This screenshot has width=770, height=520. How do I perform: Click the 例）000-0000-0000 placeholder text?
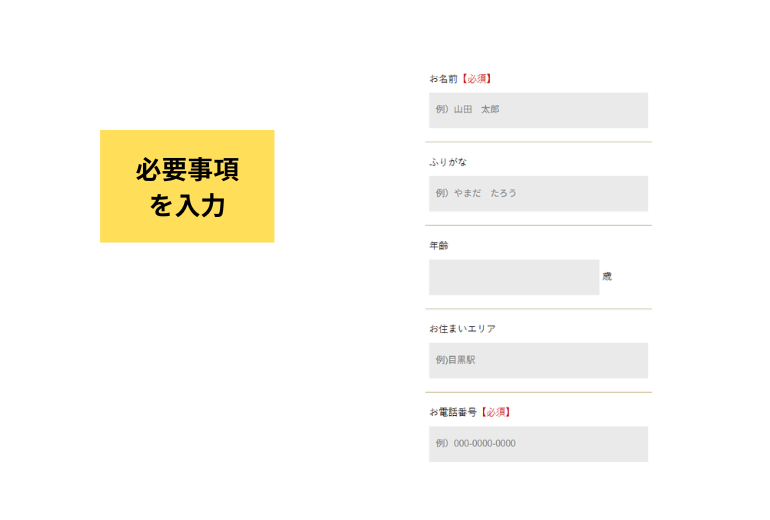click(476, 444)
